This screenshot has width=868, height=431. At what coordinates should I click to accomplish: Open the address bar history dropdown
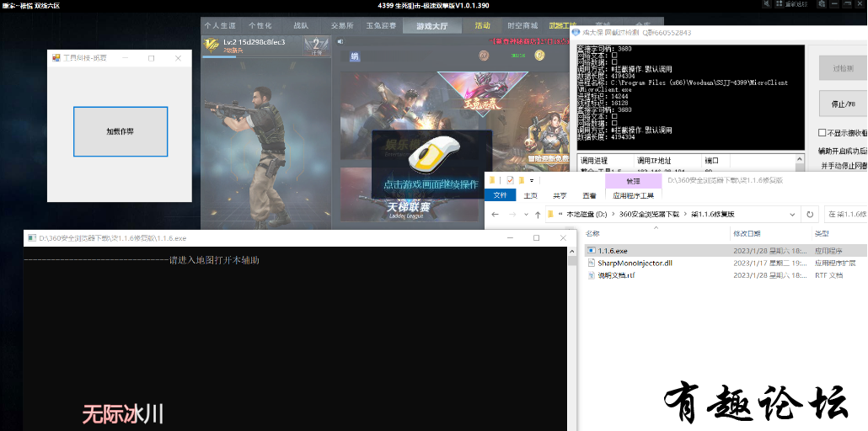point(793,214)
